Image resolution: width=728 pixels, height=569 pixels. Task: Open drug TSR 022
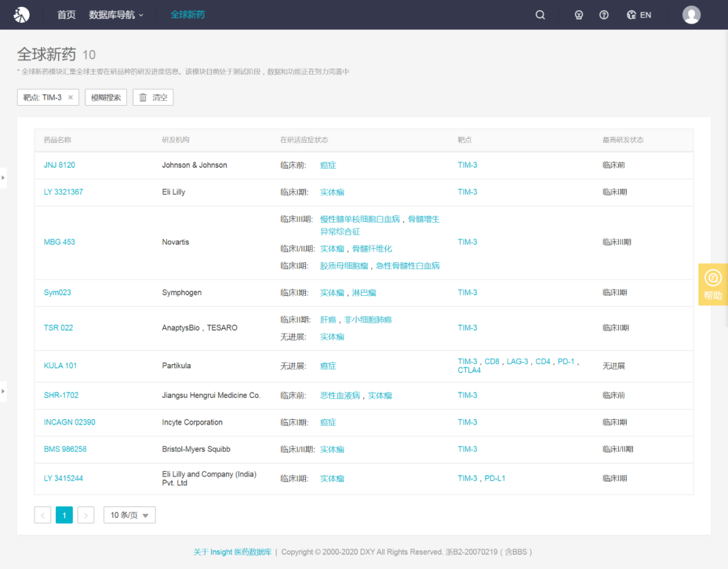coord(59,328)
